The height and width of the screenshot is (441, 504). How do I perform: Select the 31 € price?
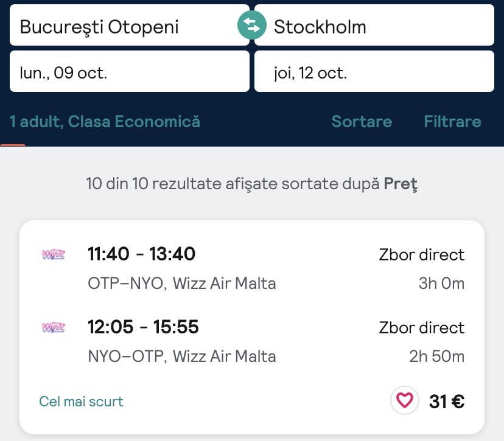click(447, 401)
